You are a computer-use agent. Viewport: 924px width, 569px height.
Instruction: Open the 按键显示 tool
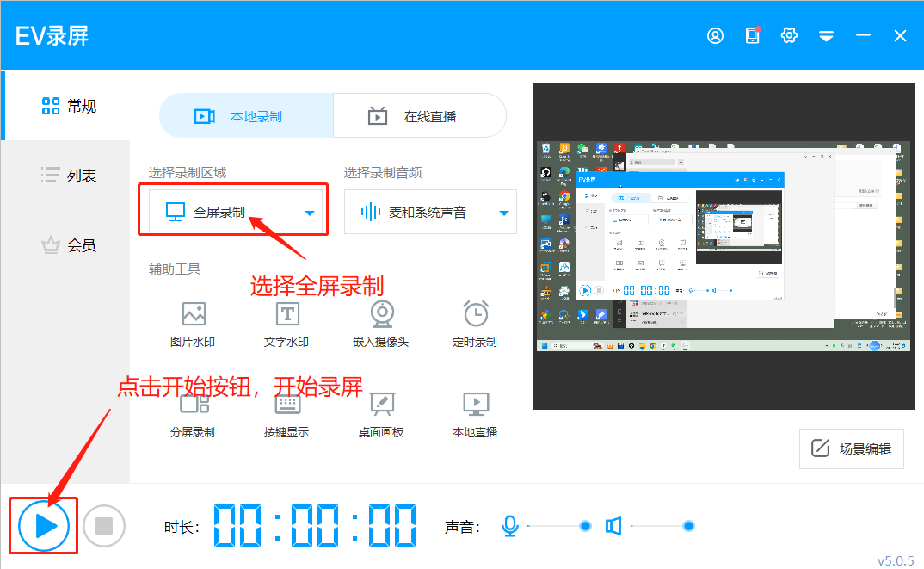pos(286,415)
